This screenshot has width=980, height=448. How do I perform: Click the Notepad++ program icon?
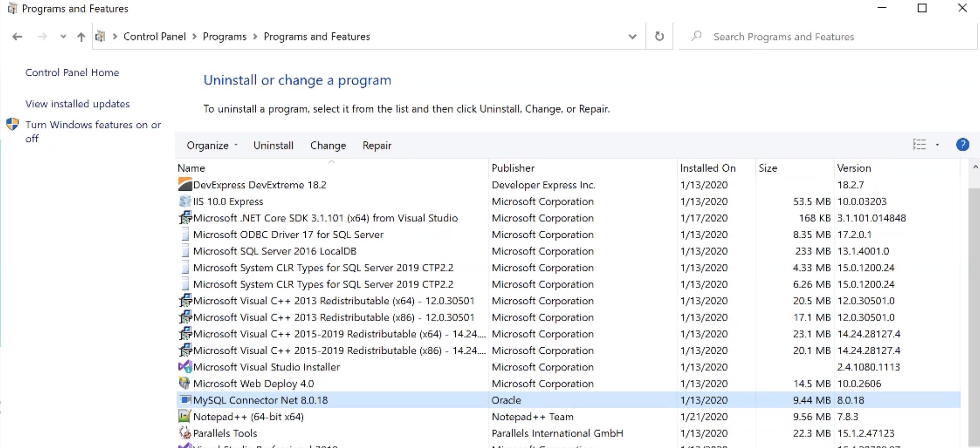pos(184,416)
